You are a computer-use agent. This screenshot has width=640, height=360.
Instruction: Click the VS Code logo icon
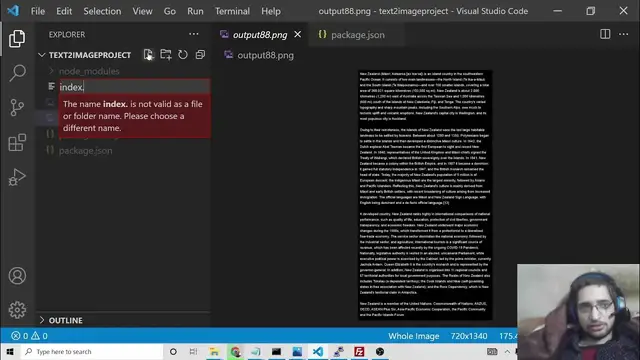(13, 11)
